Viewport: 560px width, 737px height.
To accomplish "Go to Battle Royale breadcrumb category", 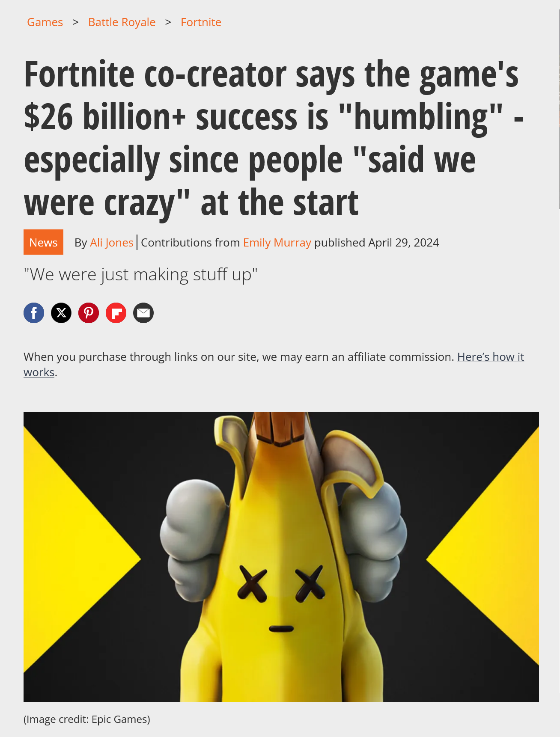I will 122,22.
